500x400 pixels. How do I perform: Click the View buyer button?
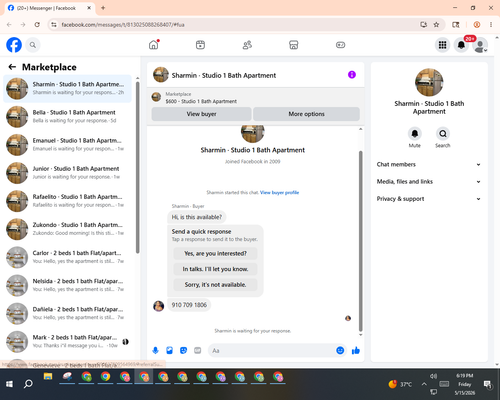pos(201,114)
